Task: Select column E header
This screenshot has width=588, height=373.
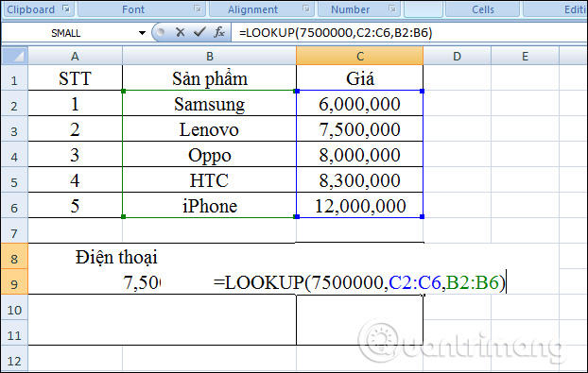Action: click(525, 56)
